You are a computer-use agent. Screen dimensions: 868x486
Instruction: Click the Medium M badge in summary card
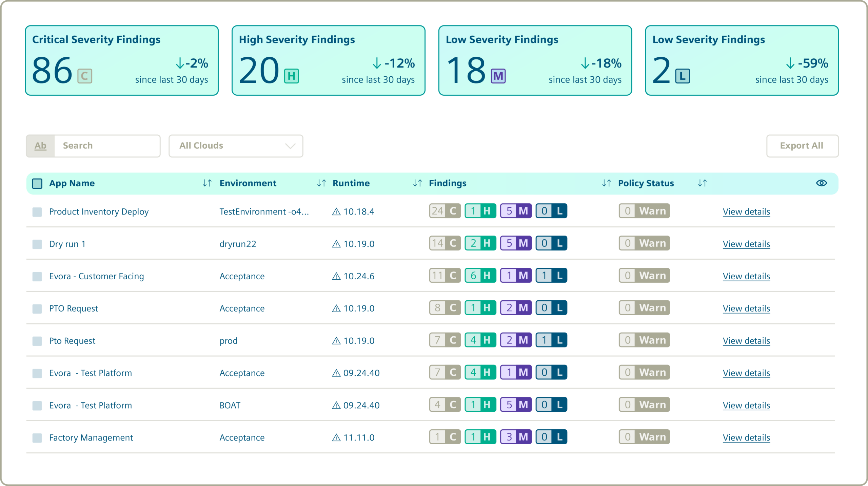click(x=498, y=76)
